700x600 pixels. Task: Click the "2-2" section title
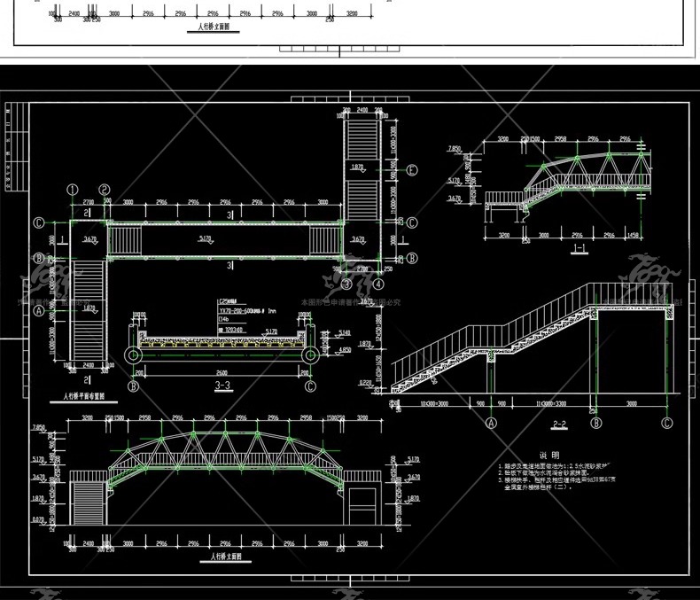tap(559, 425)
